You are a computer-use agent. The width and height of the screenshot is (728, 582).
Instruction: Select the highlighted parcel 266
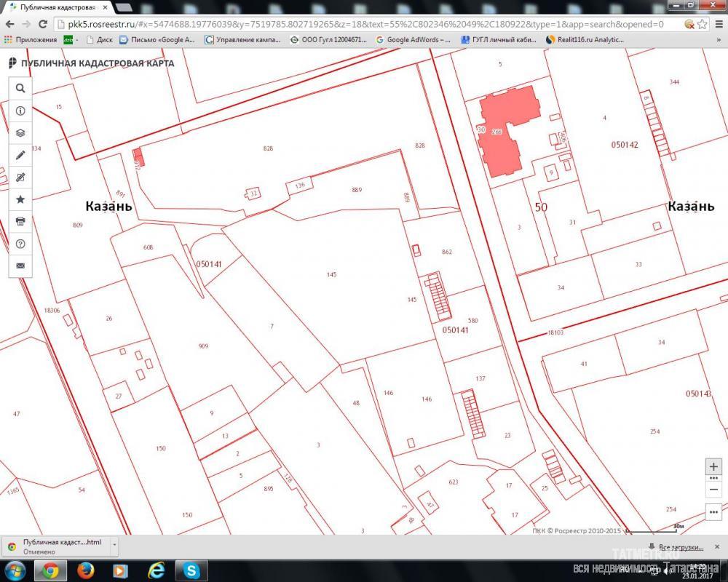click(496, 132)
